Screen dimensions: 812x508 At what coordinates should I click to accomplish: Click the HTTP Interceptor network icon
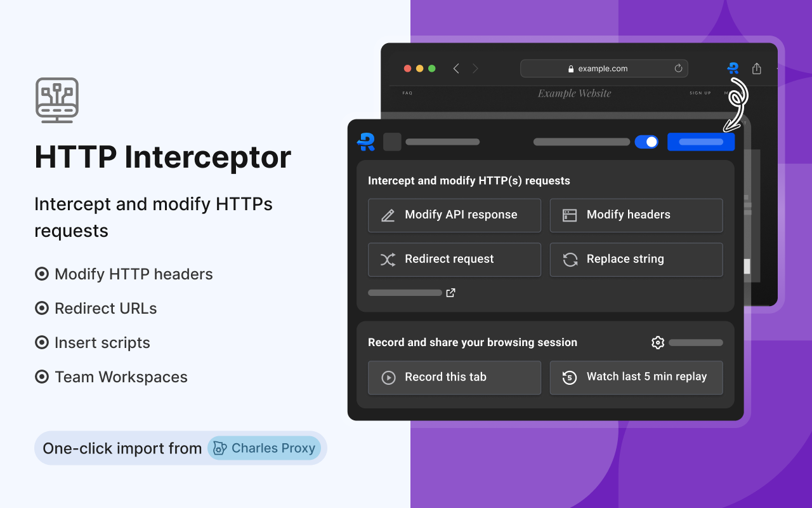pos(57,100)
